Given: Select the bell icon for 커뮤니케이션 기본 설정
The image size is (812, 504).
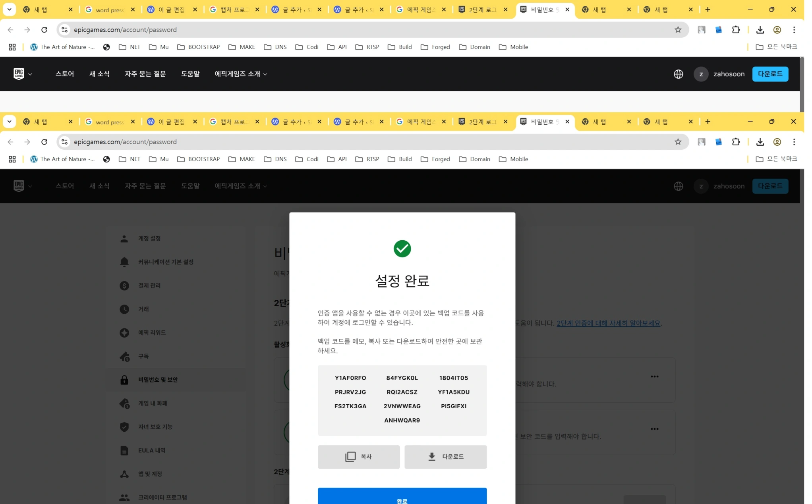Looking at the screenshot, I should (124, 262).
